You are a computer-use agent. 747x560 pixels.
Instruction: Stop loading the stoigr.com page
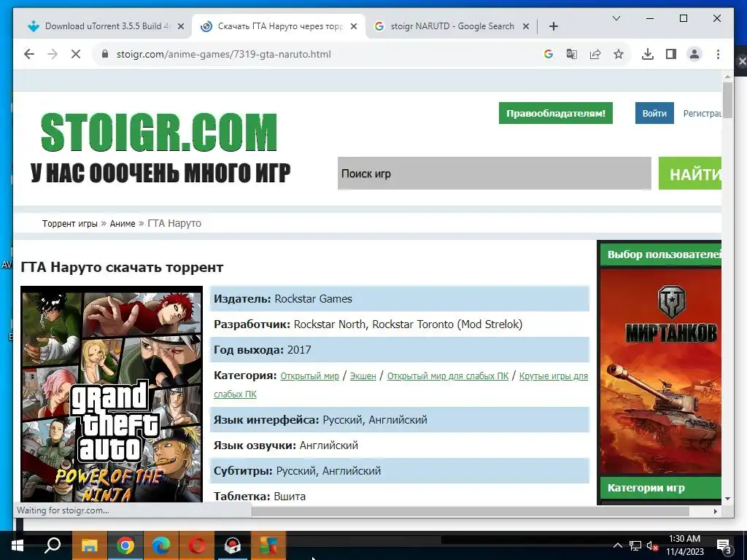click(76, 54)
